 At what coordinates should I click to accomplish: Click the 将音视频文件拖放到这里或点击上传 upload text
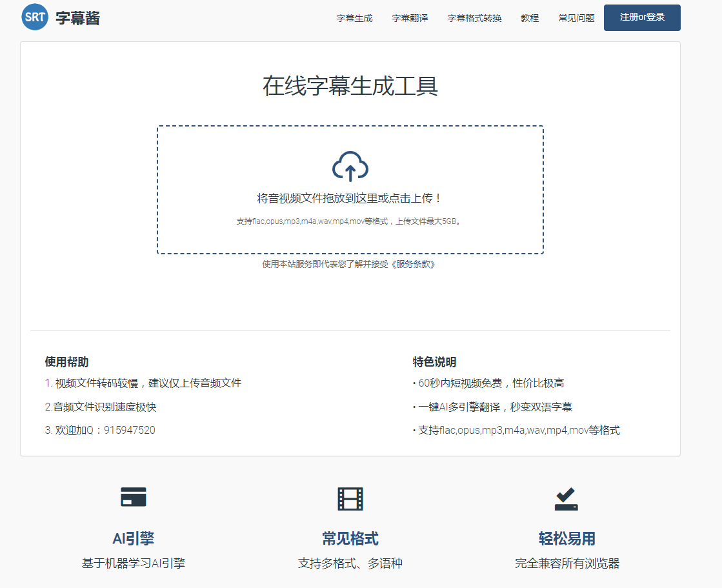coord(350,198)
